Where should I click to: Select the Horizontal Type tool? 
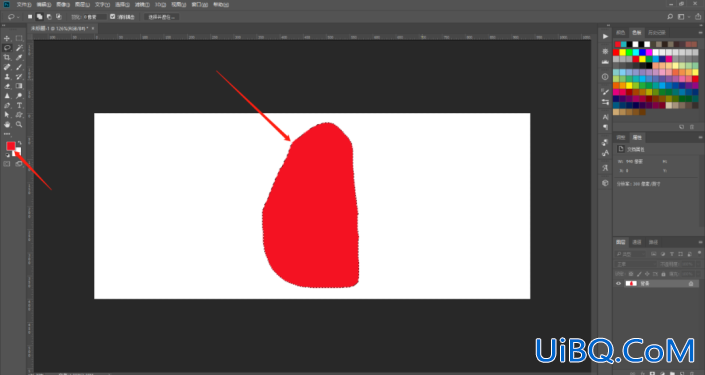(x=19, y=106)
